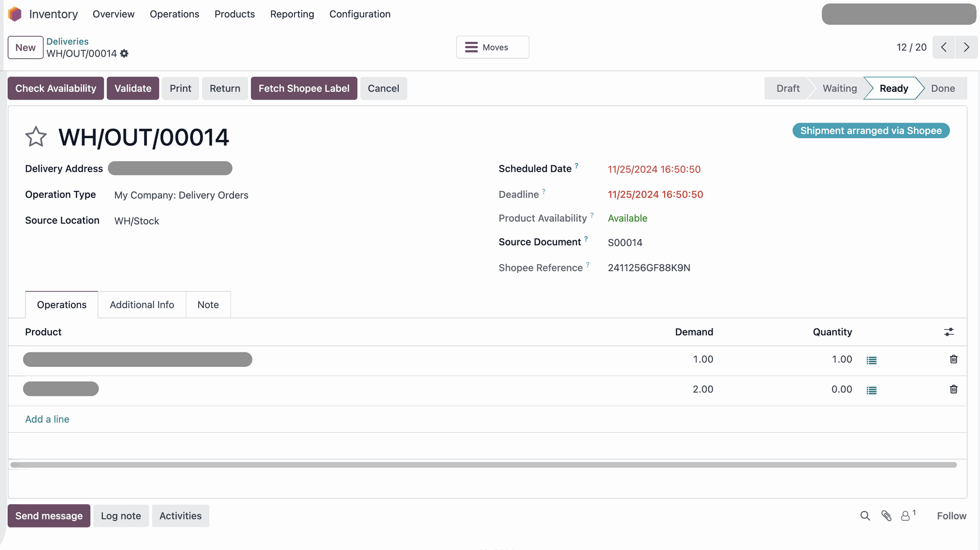Image resolution: width=980 pixels, height=550 pixels.
Task: Open the optional columns selector above the table
Action: click(x=949, y=332)
